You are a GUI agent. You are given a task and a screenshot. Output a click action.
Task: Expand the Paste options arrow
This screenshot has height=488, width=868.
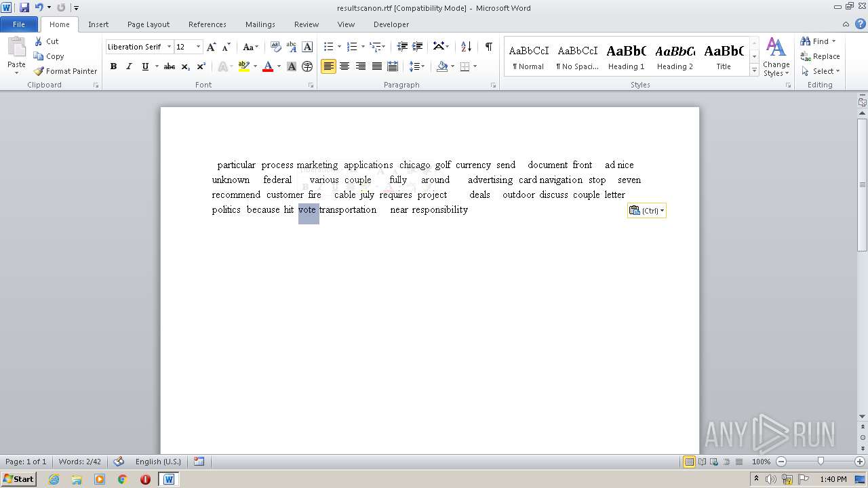(16, 73)
